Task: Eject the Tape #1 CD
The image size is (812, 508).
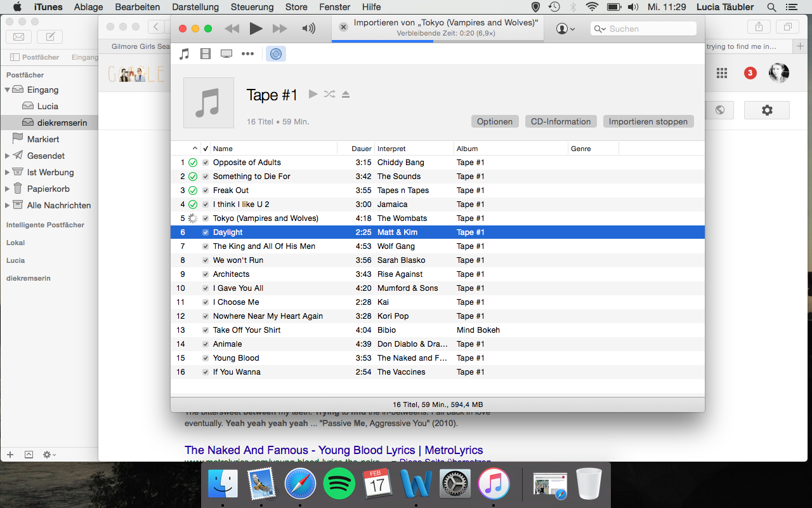Action: pyautogui.click(x=346, y=94)
